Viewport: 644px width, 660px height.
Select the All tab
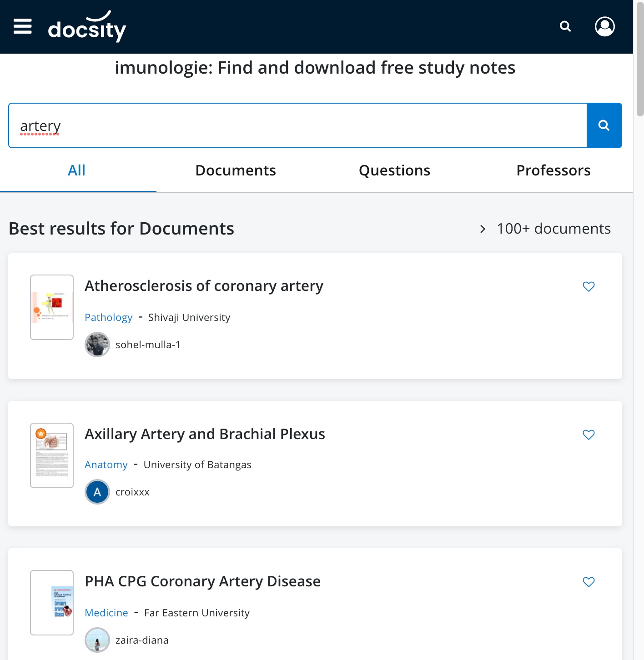click(77, 170)
